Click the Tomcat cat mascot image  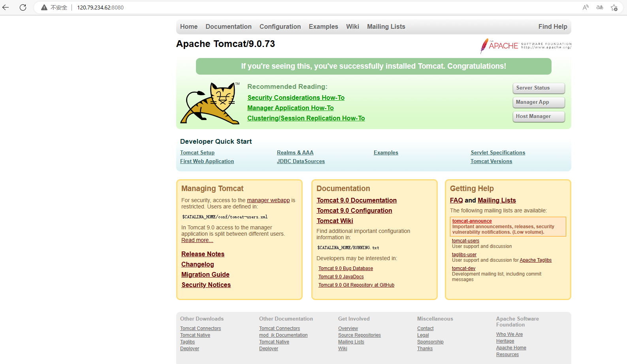(x=210, y=103)
